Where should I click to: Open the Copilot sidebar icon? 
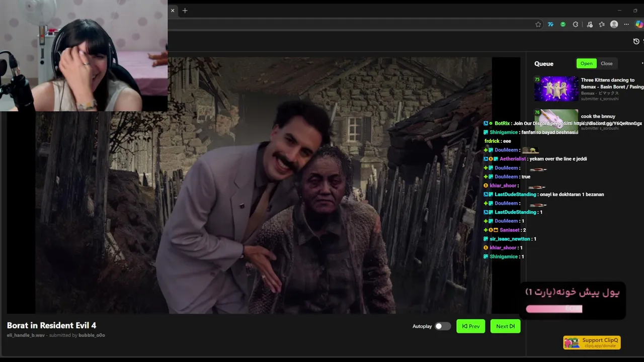pos(639,24)
